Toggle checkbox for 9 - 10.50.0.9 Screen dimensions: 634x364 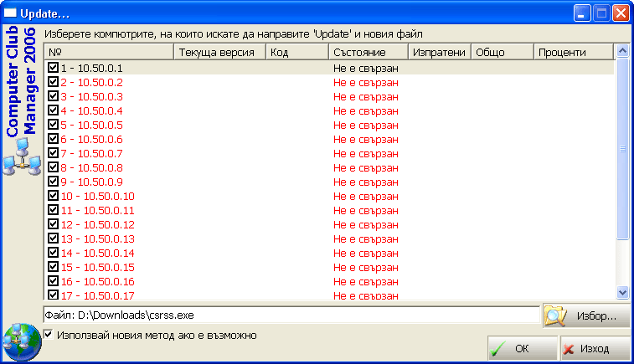tap(53, 181)
